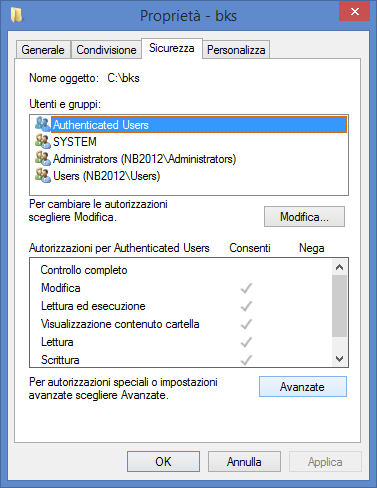Open the Condivisione tab

[x=106, y=50]
